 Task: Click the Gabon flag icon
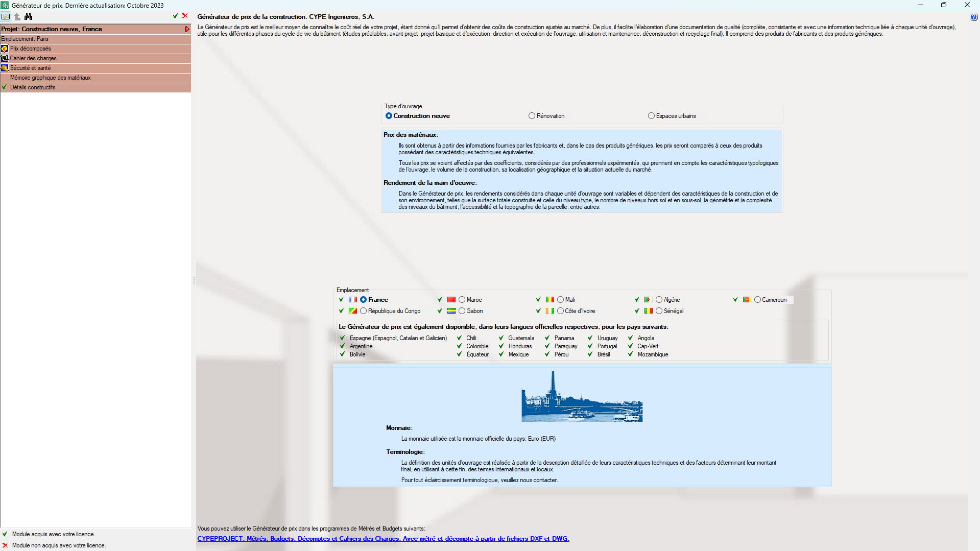(451, 311)
